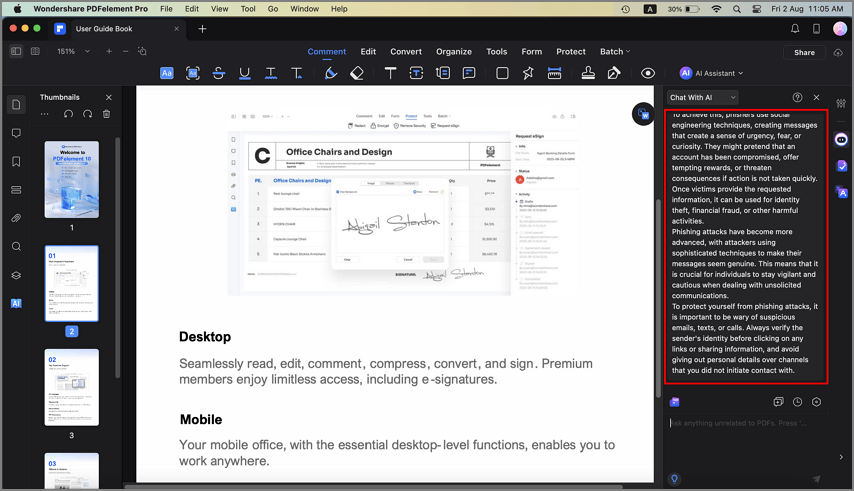Click the floating translate-to-Word icon
Screen dimensions: 854x491
point(643,114)
